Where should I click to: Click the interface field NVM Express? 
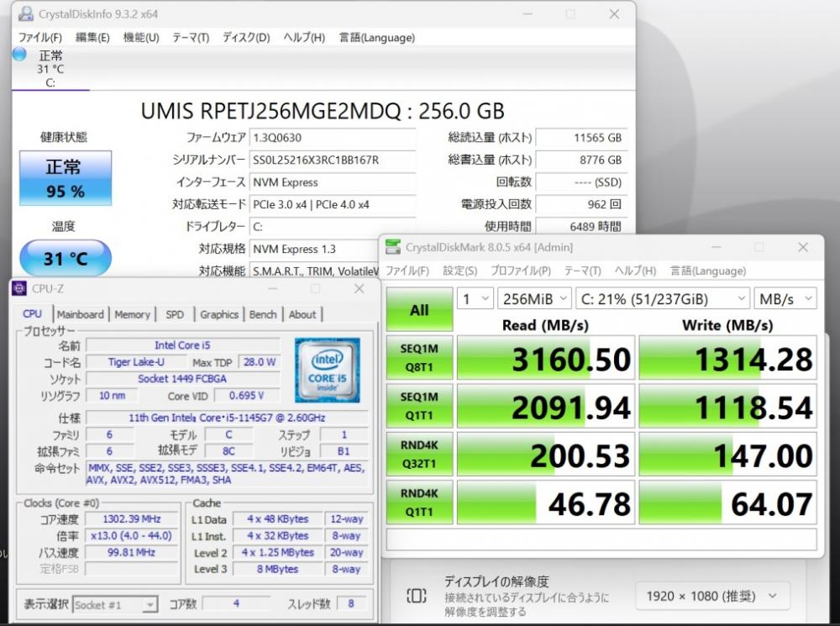pyautogui.click(x=332, y=182)
